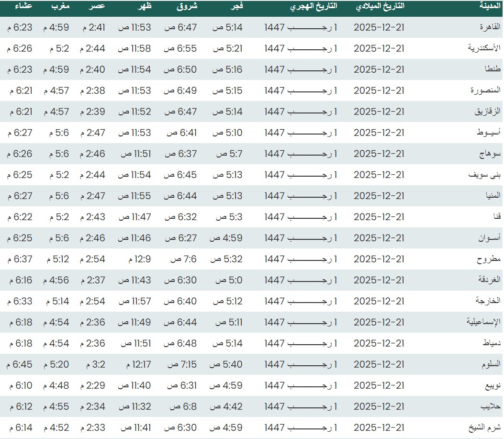The width and height of the screenshot is (504, 439).
Task: Click the ظهر column header
Action: pyautogui.click(x=146, y=6)
